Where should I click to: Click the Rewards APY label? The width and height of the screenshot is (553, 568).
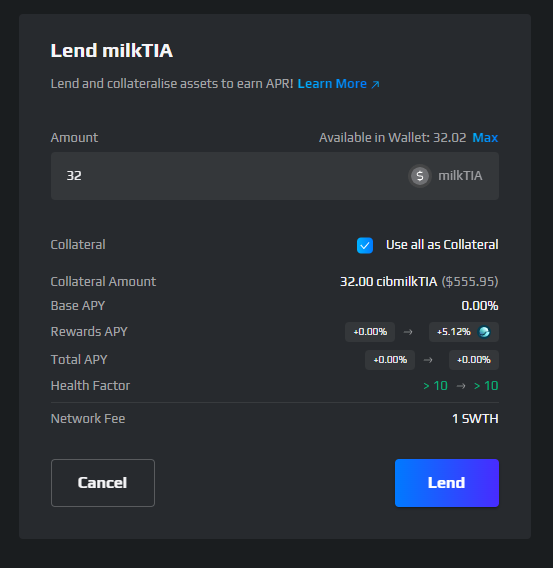tap(89, 332)
